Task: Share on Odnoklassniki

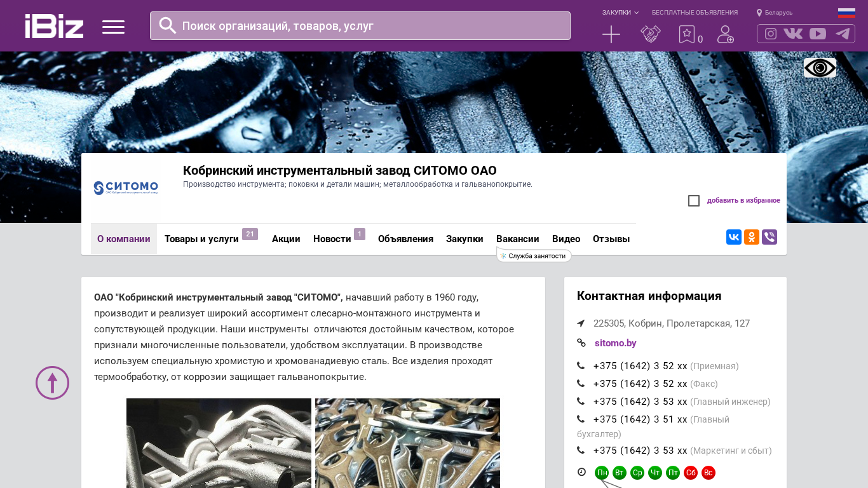Action: (752, 237)
